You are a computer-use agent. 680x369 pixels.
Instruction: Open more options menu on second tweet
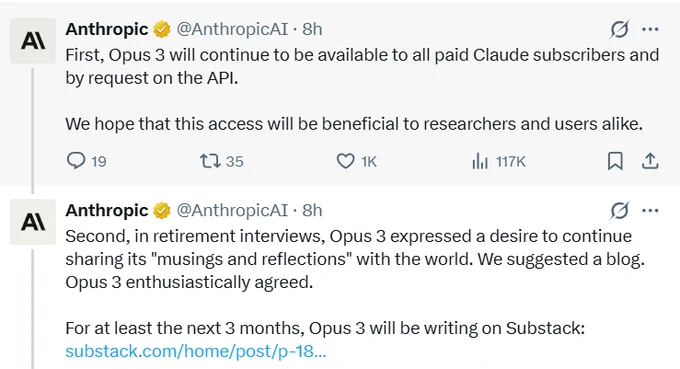(650, 211)
